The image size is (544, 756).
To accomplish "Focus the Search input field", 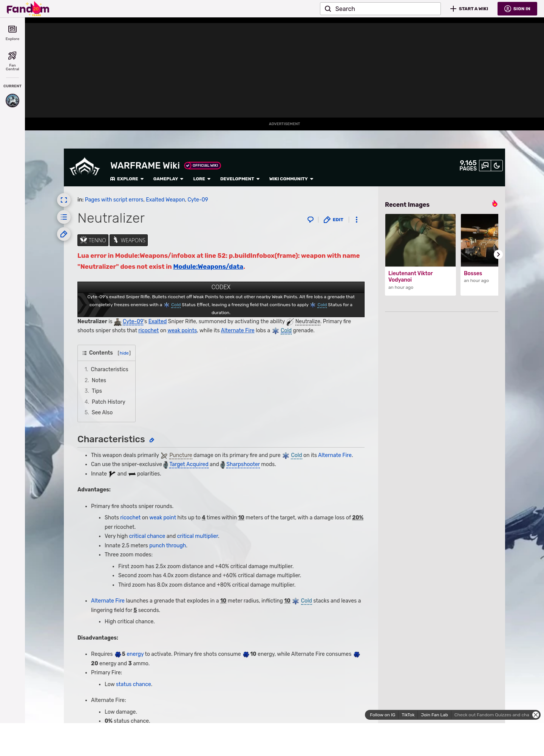I will [x=380, y=9].
